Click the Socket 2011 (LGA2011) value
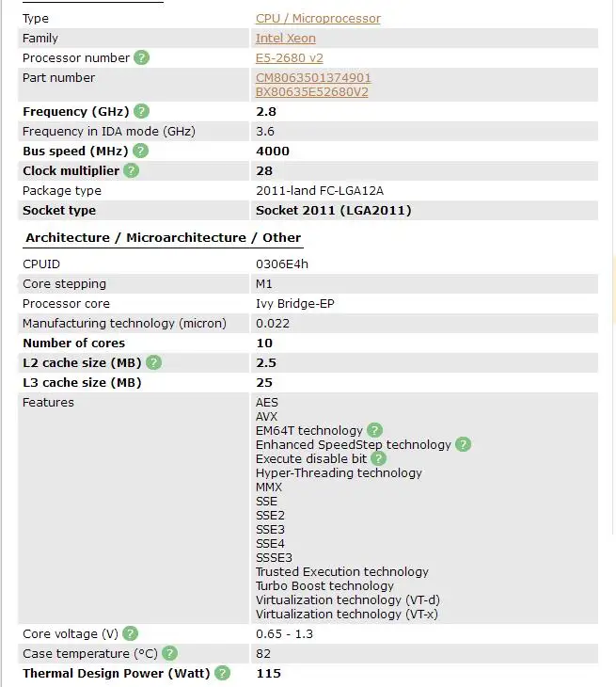This screenshot has width=616, height=687. [333, 210]
